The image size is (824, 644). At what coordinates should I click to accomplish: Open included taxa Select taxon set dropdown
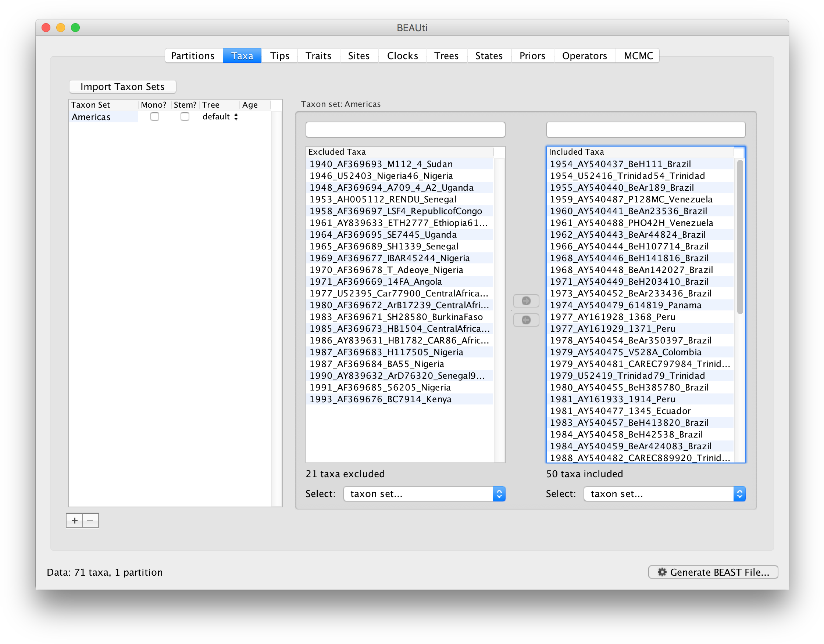click(664, 493)
